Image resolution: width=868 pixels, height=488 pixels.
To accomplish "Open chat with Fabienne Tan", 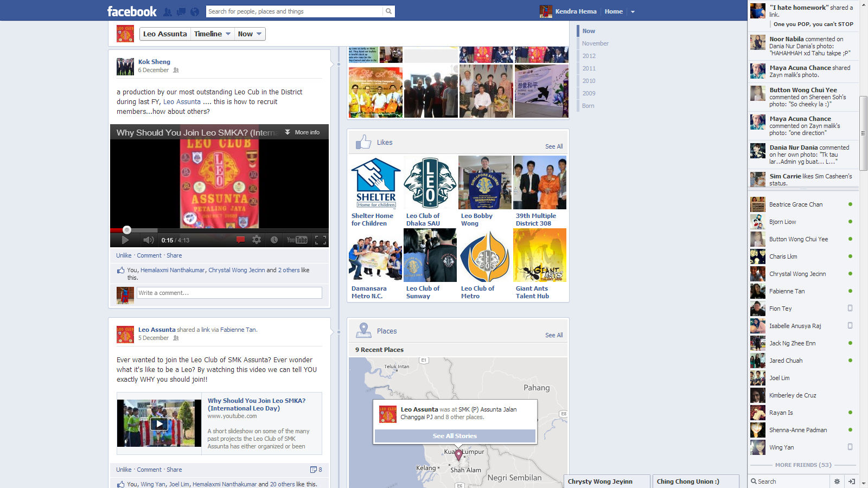I will tap(802, 291).
